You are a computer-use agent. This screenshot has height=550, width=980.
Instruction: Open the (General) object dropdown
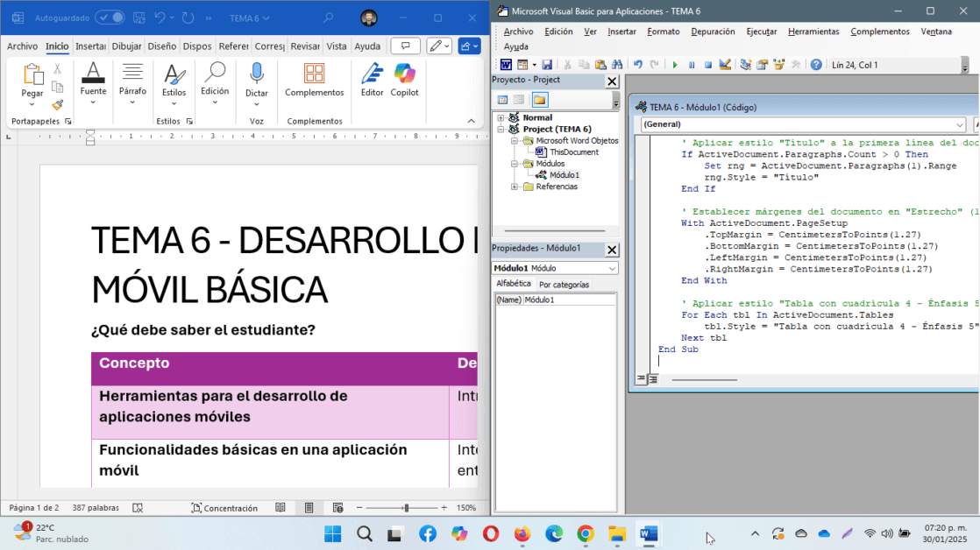coord(960,124)
